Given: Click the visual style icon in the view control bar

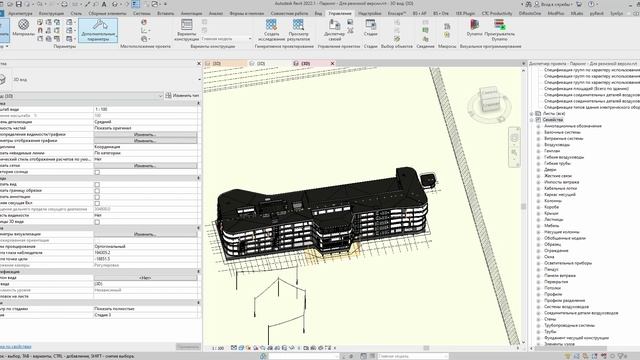Looking at the screenshot, I should click(x=241, y=348).
